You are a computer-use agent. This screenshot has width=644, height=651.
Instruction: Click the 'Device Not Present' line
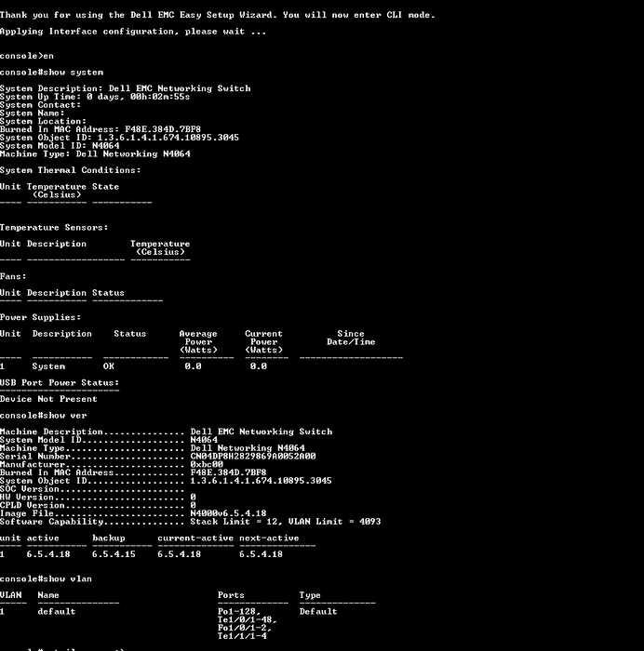click(x=48, y=399)
